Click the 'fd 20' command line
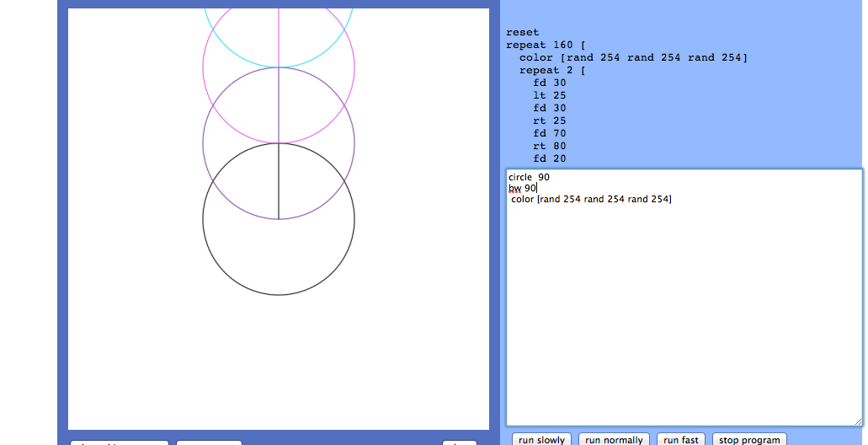 [x=550, y=159]
